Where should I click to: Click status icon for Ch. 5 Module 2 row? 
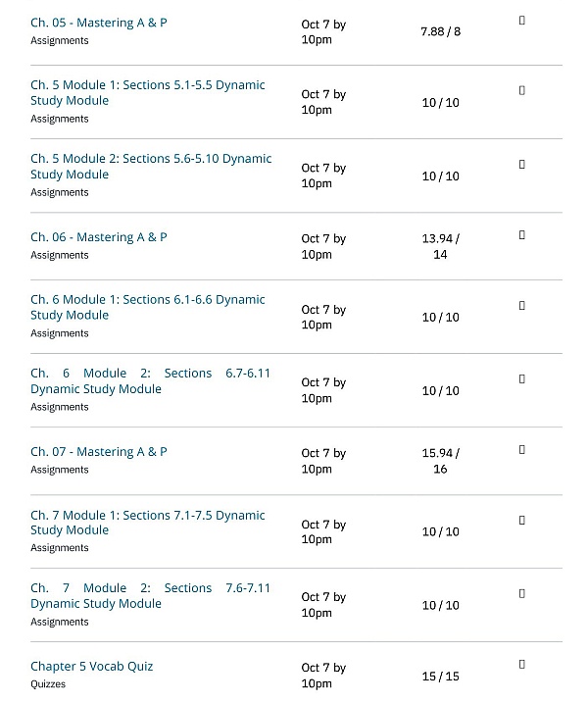coord(522,164)
